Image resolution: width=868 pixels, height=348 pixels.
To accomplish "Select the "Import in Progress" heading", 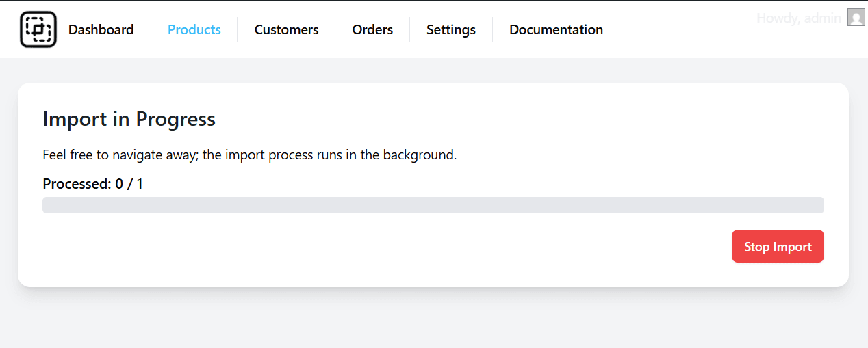I will tap(129, 119).
